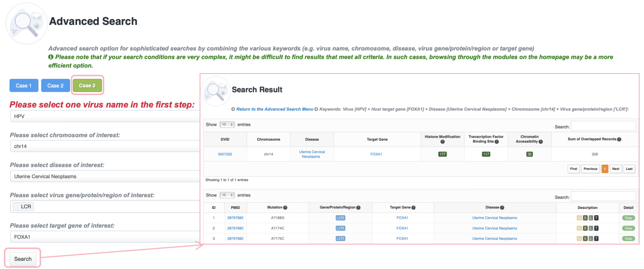Click the Search field above the mutation table

[603, 196]
